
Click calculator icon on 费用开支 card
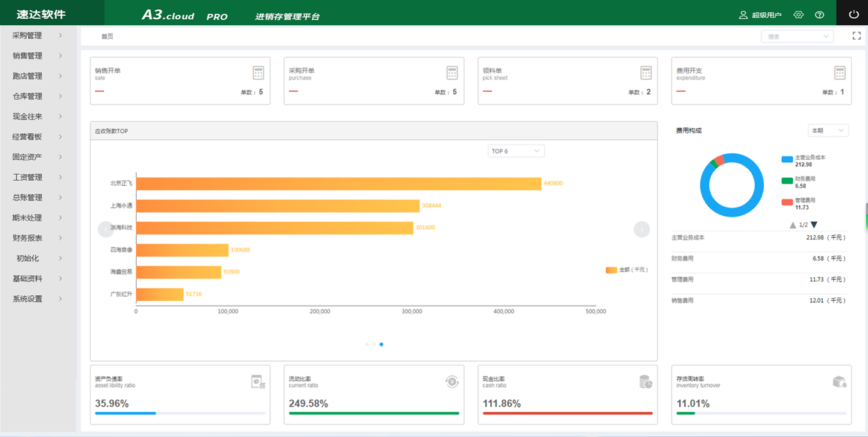point(840,73)
